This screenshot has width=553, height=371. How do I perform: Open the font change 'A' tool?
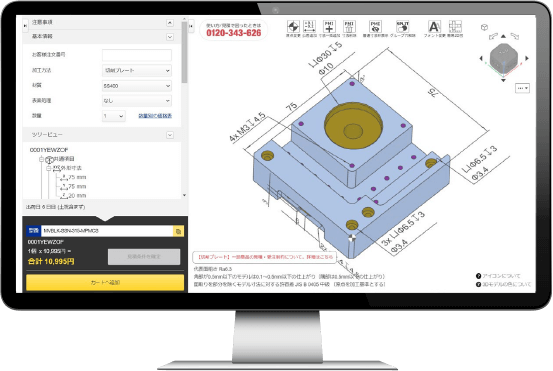pos(434,27)
